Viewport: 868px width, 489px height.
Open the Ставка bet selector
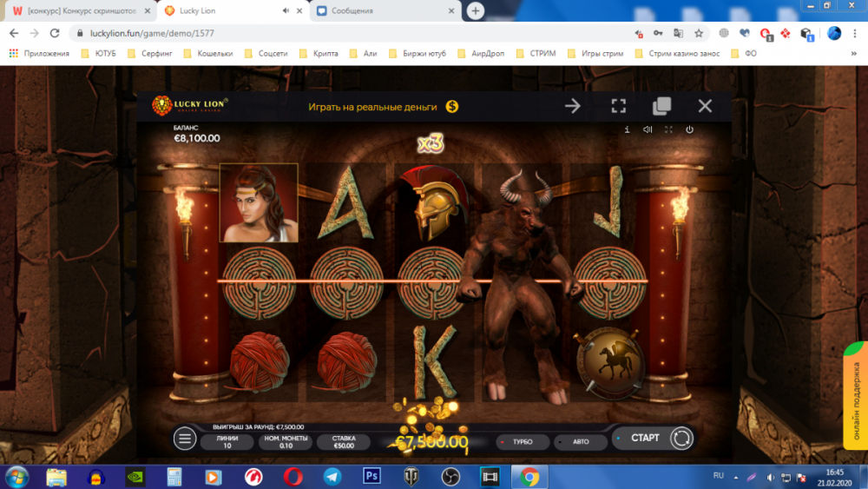point(344,442)
